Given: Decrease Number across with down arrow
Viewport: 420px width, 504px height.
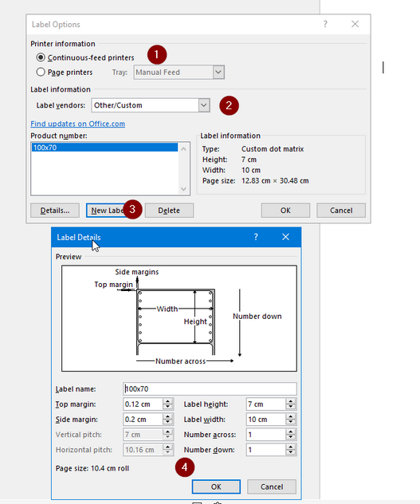Looking at the screenshot, I should [291, 438].
